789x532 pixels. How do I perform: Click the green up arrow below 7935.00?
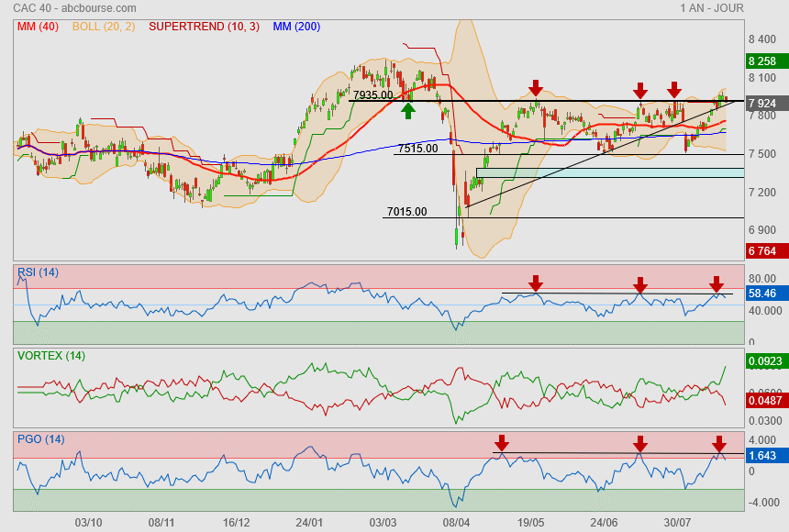pyautogui.click(x=408, y=110)
